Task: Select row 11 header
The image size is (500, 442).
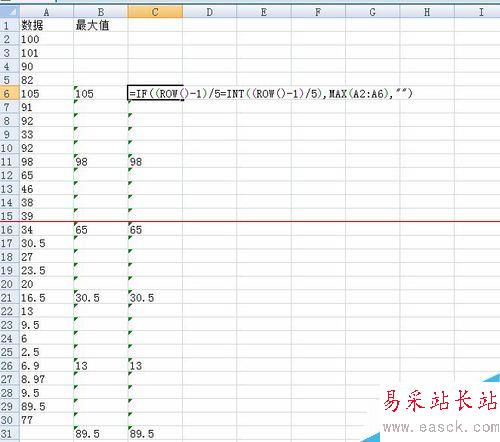Action: click(10, 162)
